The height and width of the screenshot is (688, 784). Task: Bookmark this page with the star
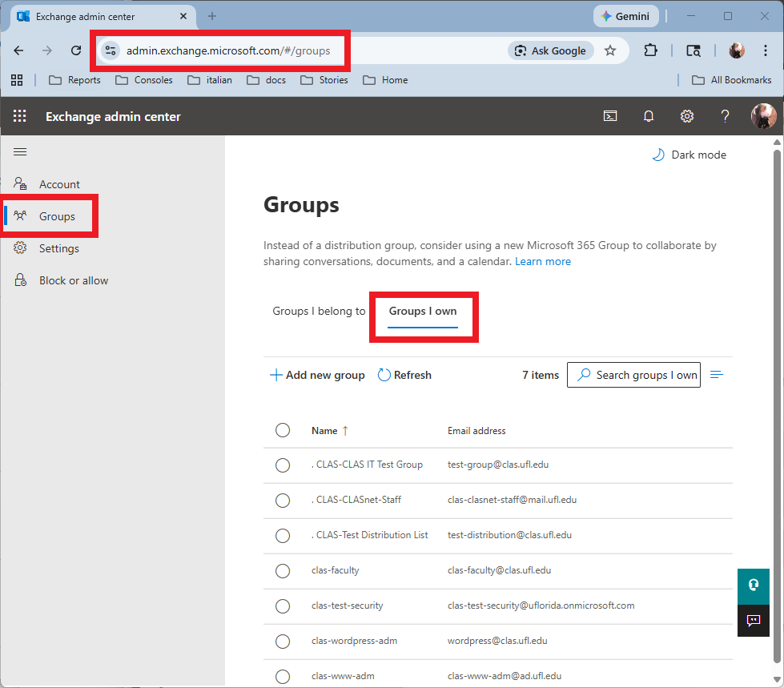610,50
